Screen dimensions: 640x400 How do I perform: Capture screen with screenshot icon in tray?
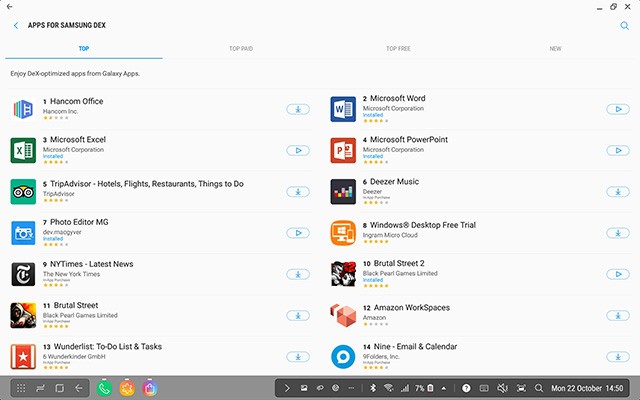tap(521, 388)
